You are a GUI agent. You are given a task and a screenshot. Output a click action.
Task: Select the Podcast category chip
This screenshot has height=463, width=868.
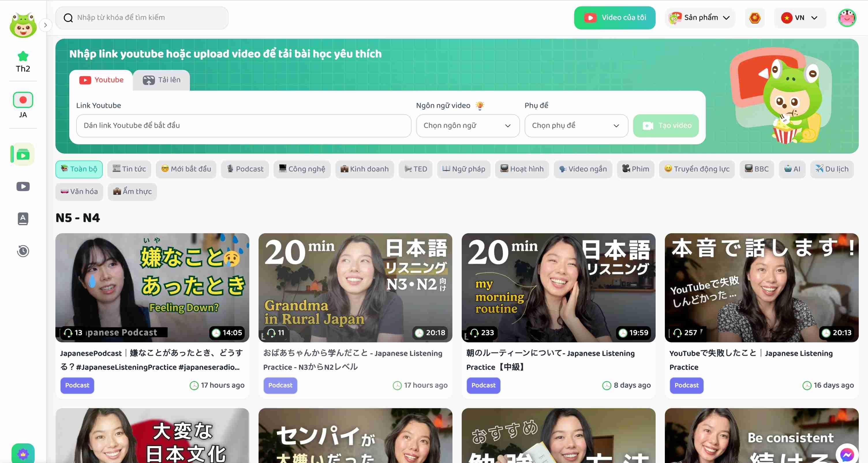[245, 169]
